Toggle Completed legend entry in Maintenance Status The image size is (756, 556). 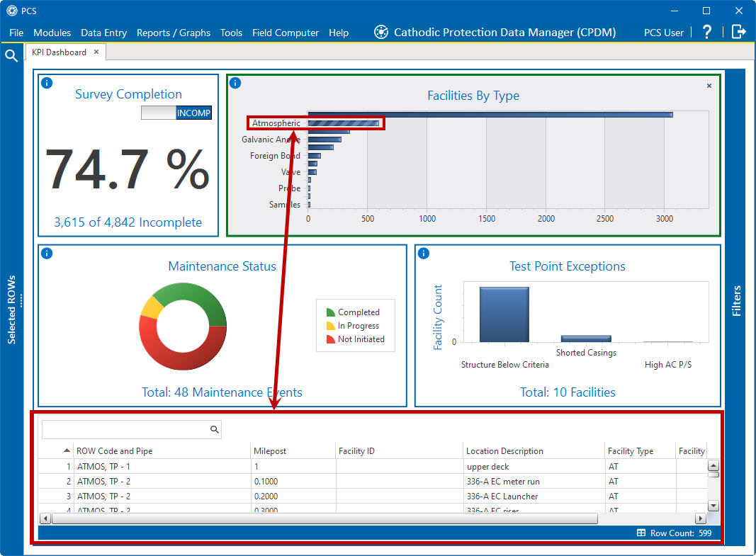click(352, 312)
